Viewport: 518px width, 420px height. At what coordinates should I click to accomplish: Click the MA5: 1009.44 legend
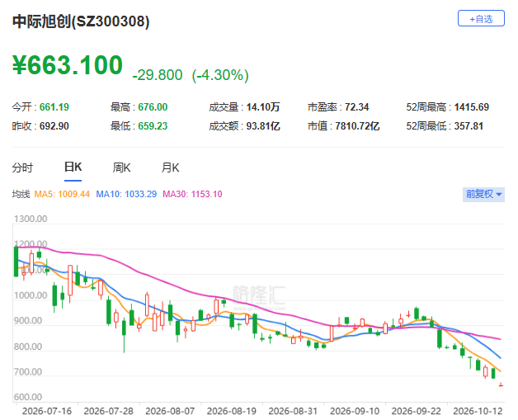62,194
